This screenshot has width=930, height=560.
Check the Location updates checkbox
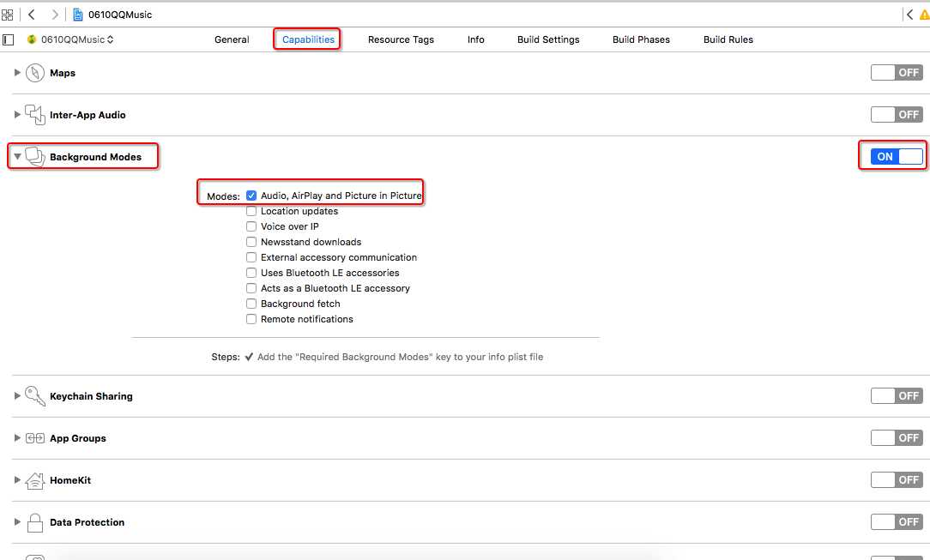pyautogui.click(x=251, y=211)
